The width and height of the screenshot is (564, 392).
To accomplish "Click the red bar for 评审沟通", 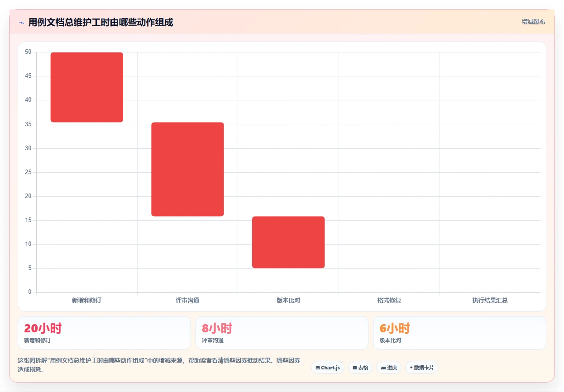I will (187, 169).
